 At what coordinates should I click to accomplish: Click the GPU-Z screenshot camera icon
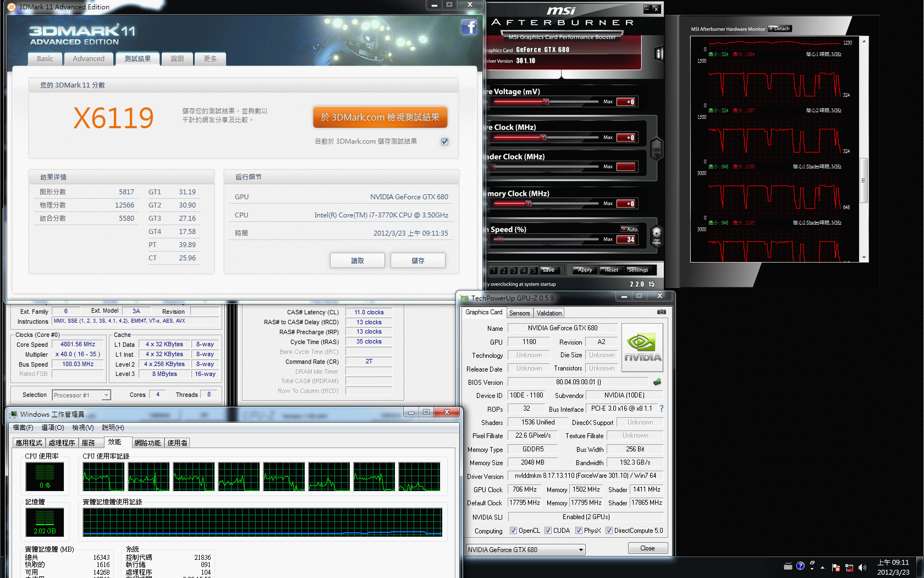pyautogui.click(x=662, y=312)
